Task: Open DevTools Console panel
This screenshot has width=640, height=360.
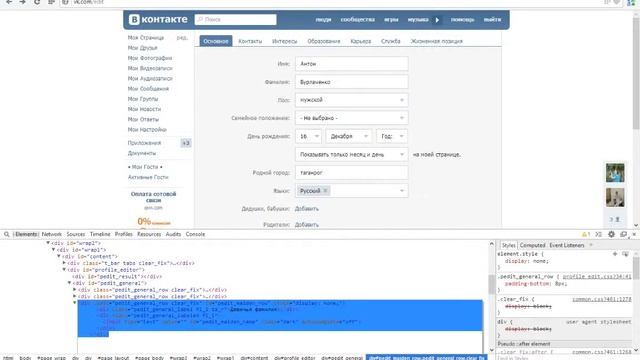Action: coord(195,234)
